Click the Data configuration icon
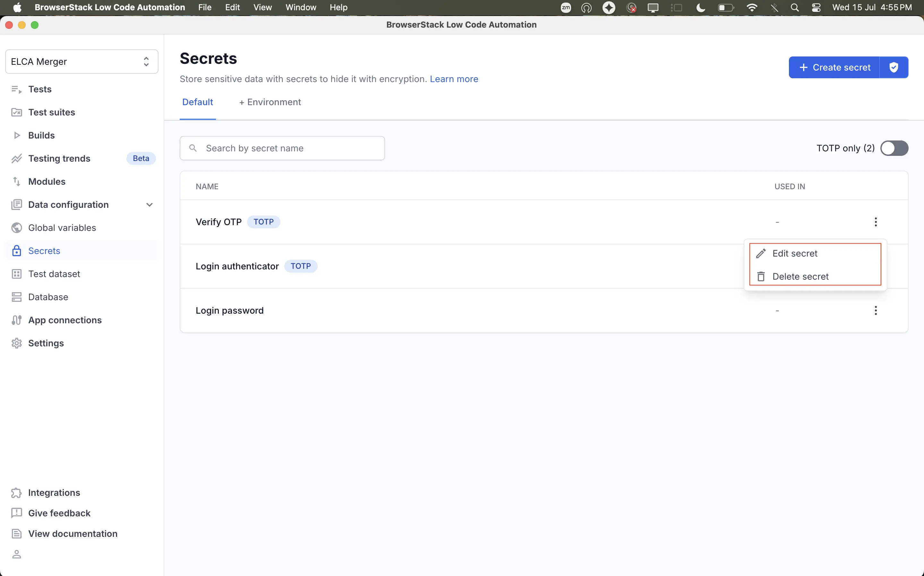Image resolution: width=924 pixels, height=576 pixels. (x=16, y=205)
